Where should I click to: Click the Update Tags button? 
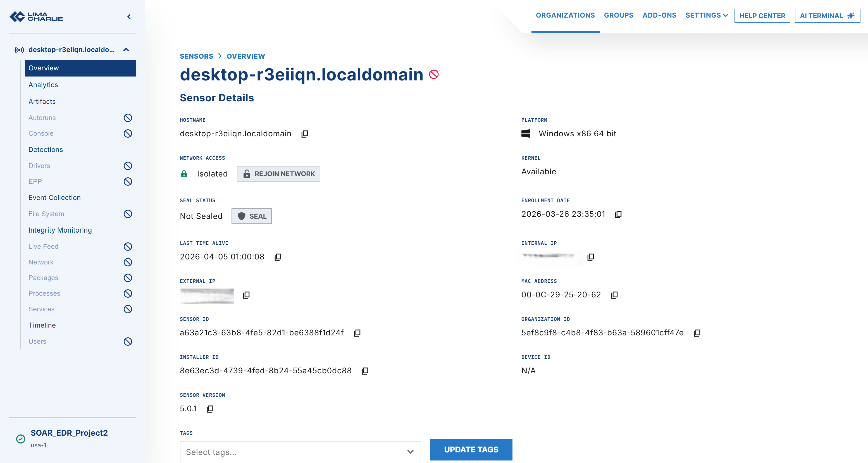(471, 450)
